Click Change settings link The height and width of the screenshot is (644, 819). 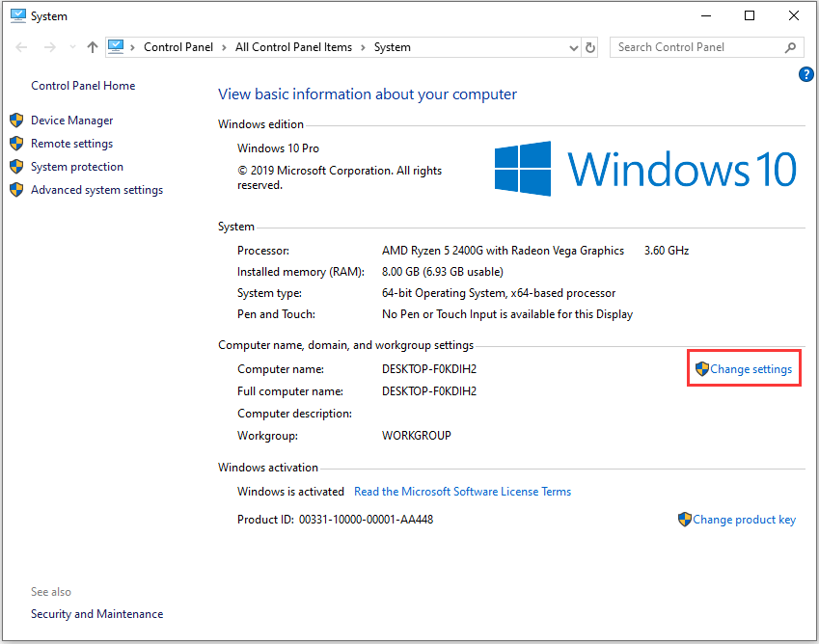pos(751,369)
